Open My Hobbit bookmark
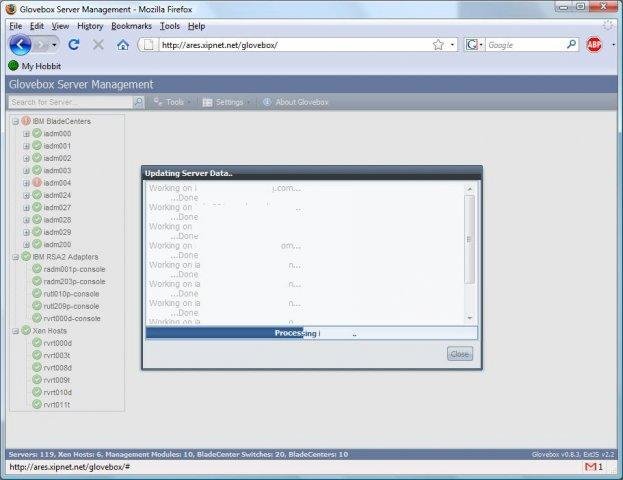The height and width of the screenshot is (480, 623). tap(35, 66)
